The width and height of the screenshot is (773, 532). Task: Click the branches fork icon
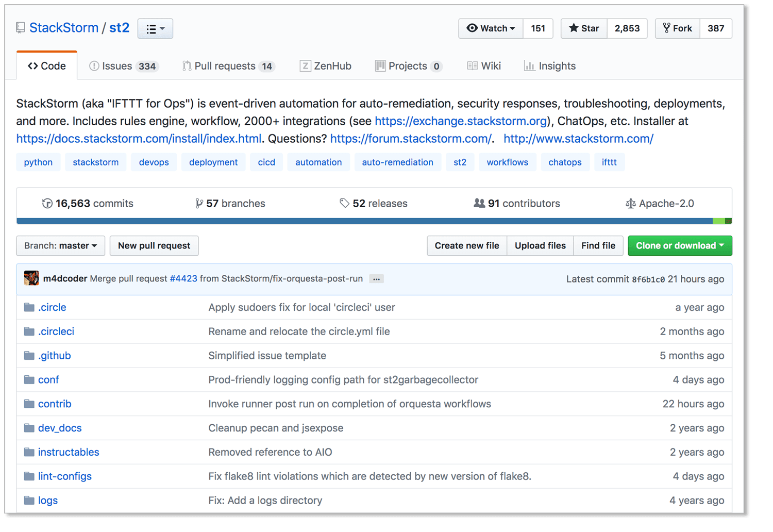click(x=199, y=204)
